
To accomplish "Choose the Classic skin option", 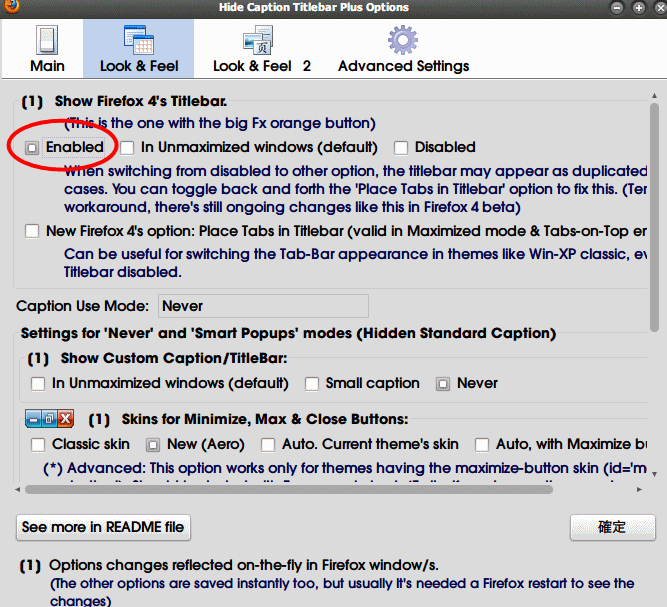I will click(x=38, y=445).
